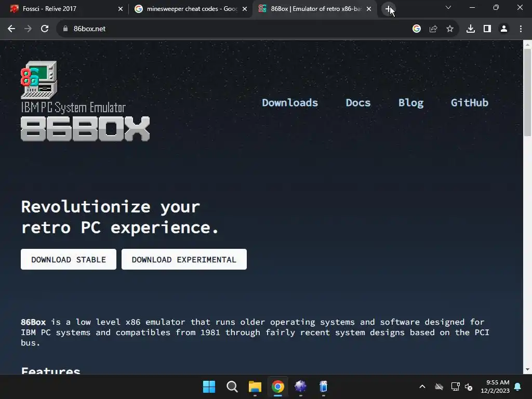Click the Revolutionize your retro PC experience heading
The height and width of the screenshot is (399, 532).
pos(120,217)
